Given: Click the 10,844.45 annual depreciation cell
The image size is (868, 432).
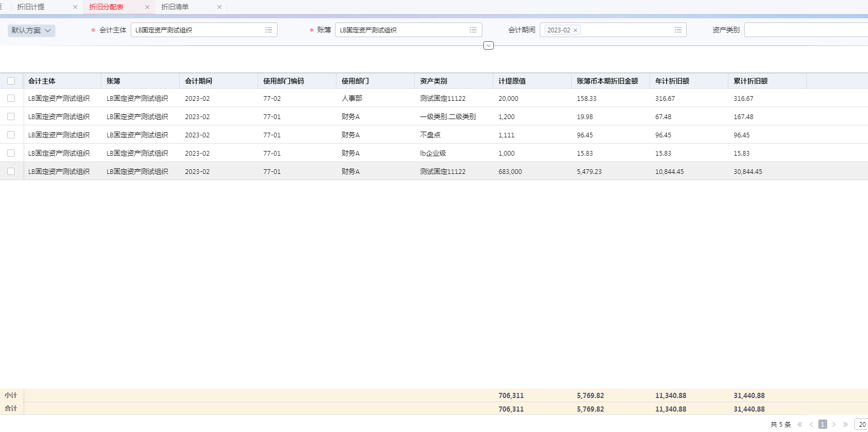Looking at the screenshot, I should [669, 171].
